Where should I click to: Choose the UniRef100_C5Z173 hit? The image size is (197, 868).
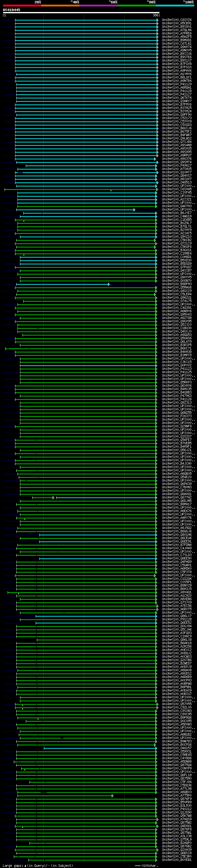coord(176,118)
